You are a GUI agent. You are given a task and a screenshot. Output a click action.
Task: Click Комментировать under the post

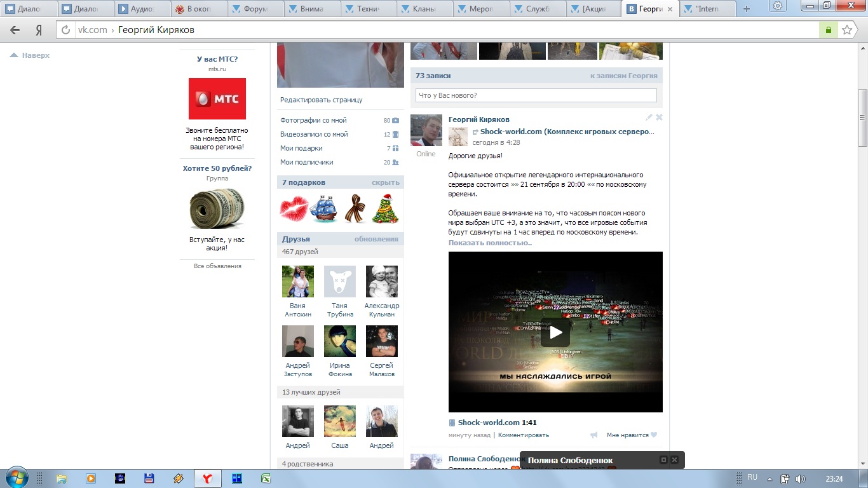click(524, 435)
